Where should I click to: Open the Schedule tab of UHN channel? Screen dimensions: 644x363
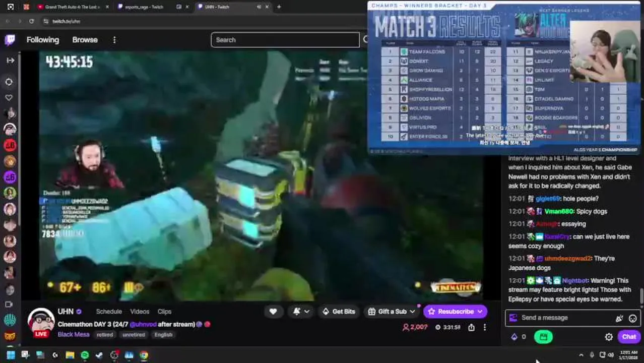point(109,312)
